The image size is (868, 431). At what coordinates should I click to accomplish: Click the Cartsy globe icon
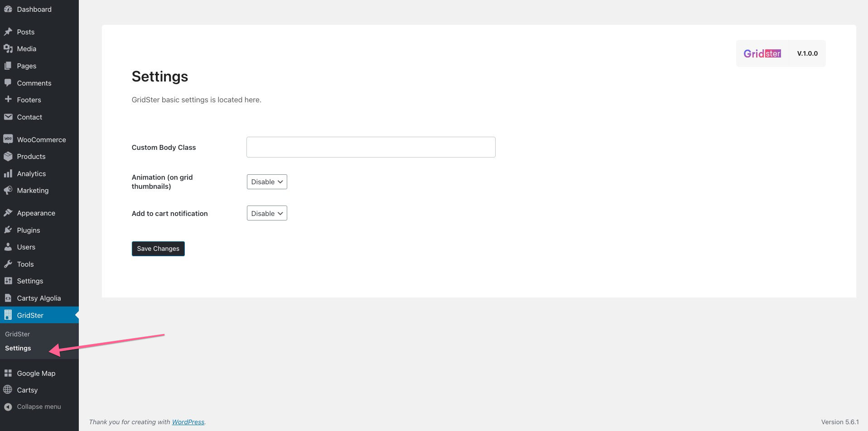[x=8, y=390]
